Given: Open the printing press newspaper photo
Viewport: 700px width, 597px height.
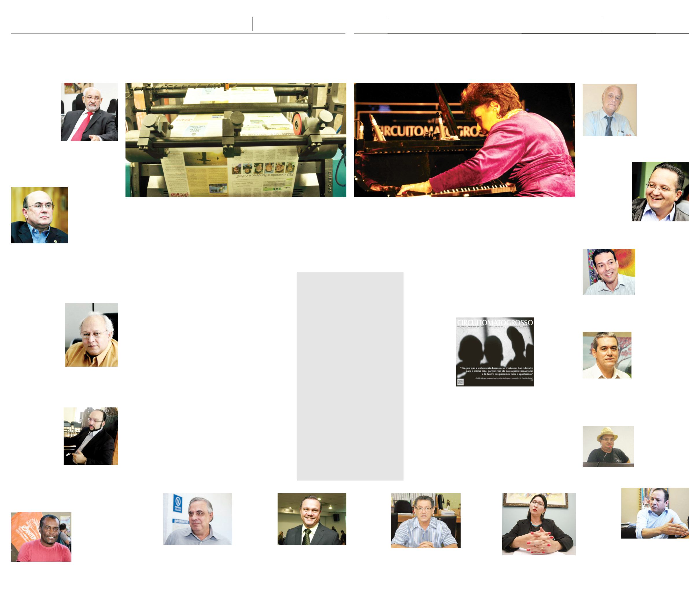Looking at the screenshot, I should point(236,140).
